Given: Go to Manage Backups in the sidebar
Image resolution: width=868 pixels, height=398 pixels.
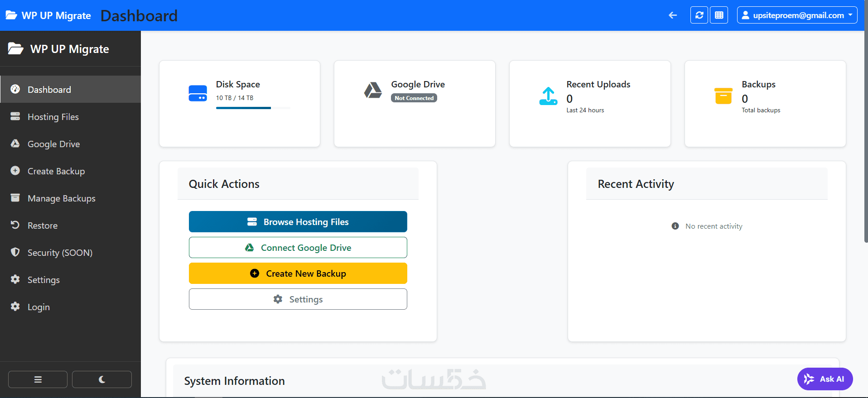Looking at the screenshot, I should (x=70, y=198).
